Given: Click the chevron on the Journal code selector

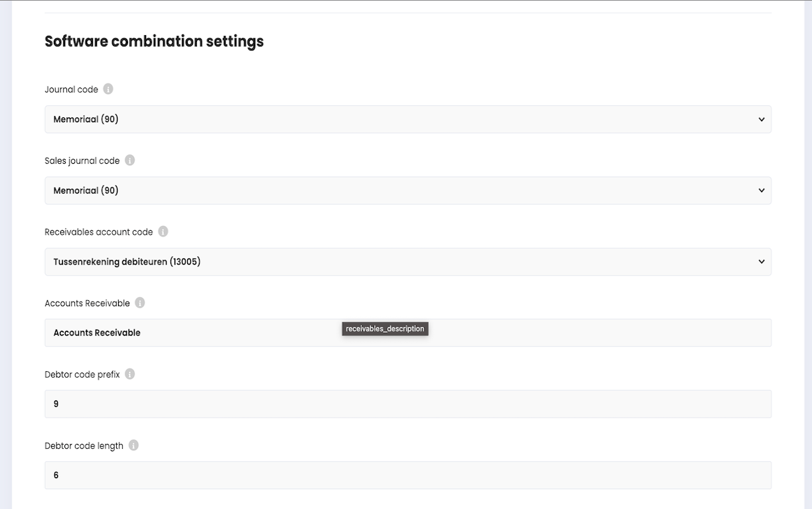Looking at the screenshot, I should [x=762, y=119].
